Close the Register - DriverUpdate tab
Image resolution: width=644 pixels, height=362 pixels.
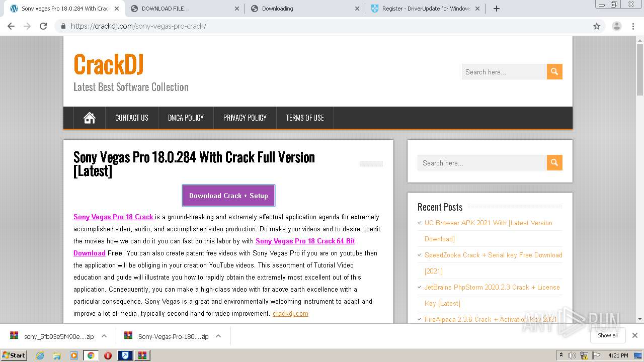[x=477, y=9]
